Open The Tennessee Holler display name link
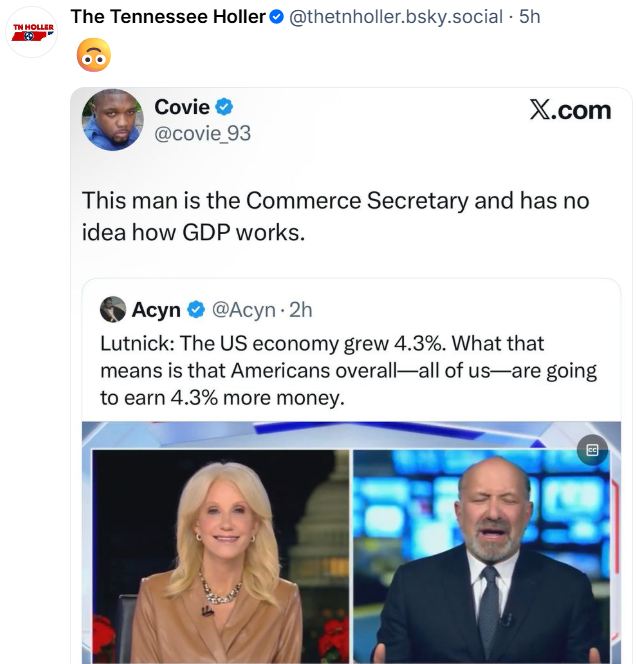Image resolution: width=637 pixels, height=664 pixels. click(167, 17)
